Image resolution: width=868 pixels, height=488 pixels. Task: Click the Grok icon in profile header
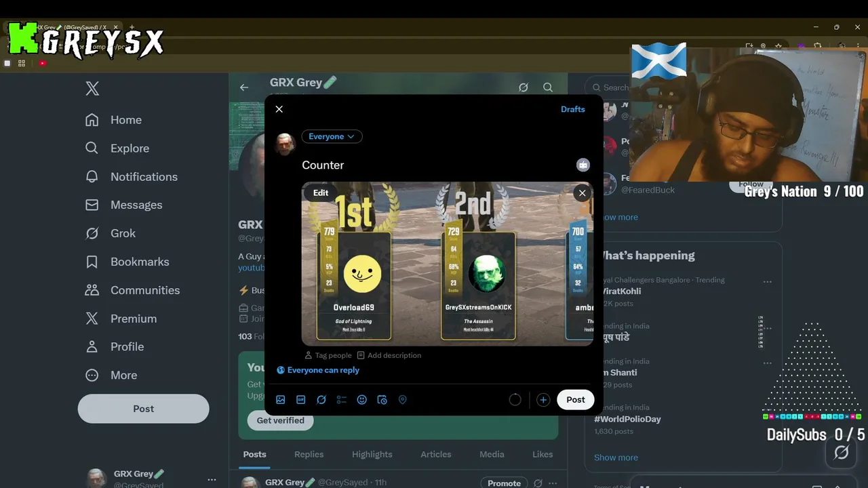pyautogui.click(x=524, y=87)
